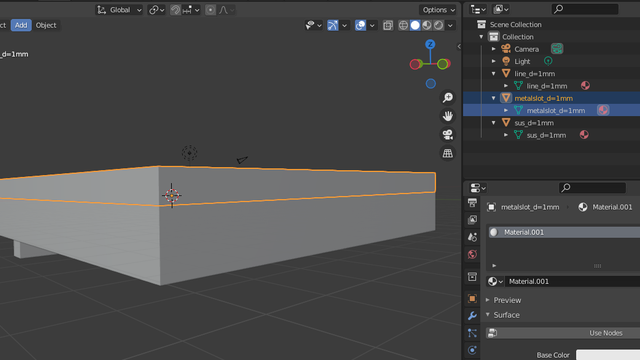Click the Zoom view magnifier icon
Screen dimensions: 640x360
coord(448,98)
